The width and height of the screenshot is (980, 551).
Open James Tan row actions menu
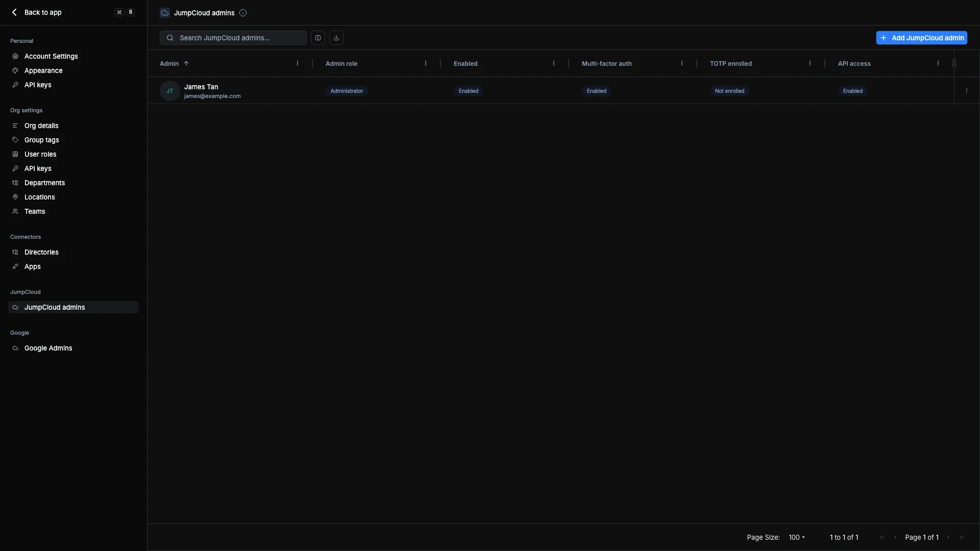click(x=967, y=91)
